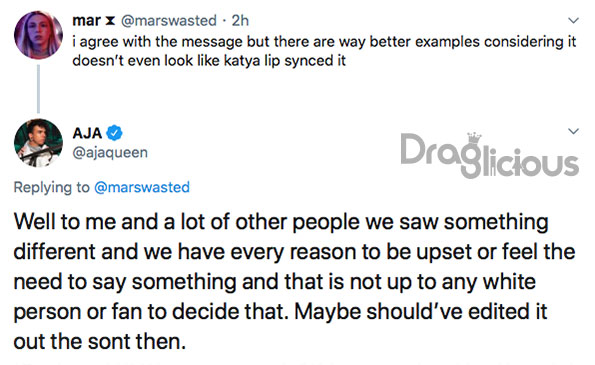The width and height of the screenshot is (595, 365).
Task: Click the crown icon atop Draglicious logo
Action: 474,138
